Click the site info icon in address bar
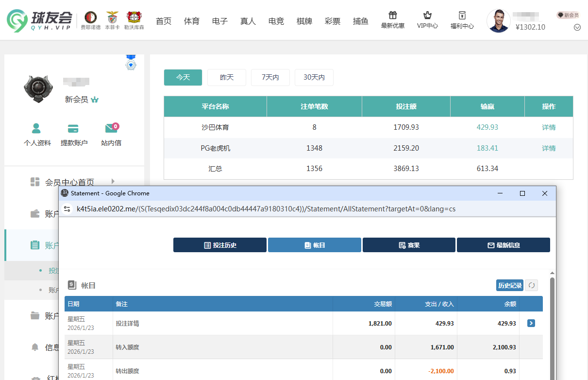The height and width of the screenshot is (380, 588). coord(67,209)
